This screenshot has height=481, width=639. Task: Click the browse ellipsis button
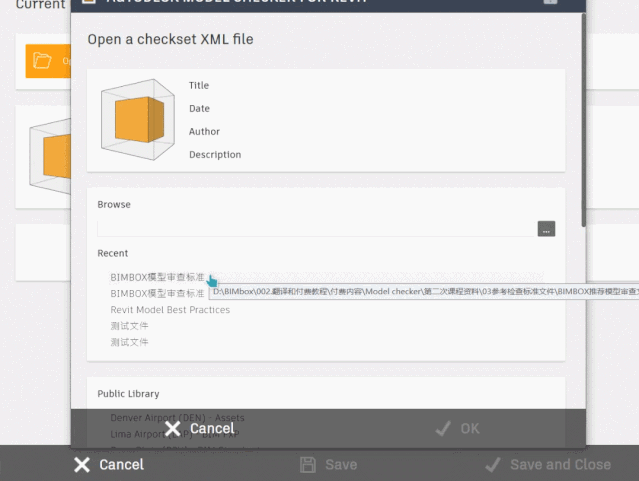click(x=546, y=229)
